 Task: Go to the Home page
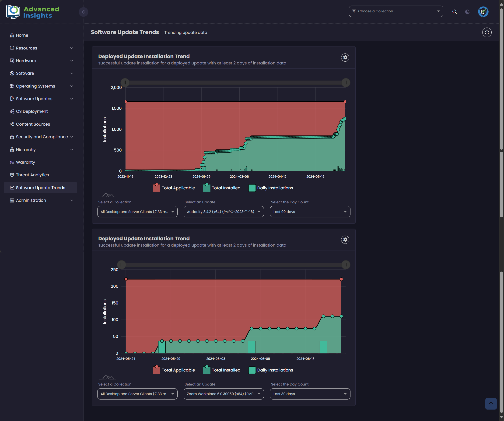point(22,35)
